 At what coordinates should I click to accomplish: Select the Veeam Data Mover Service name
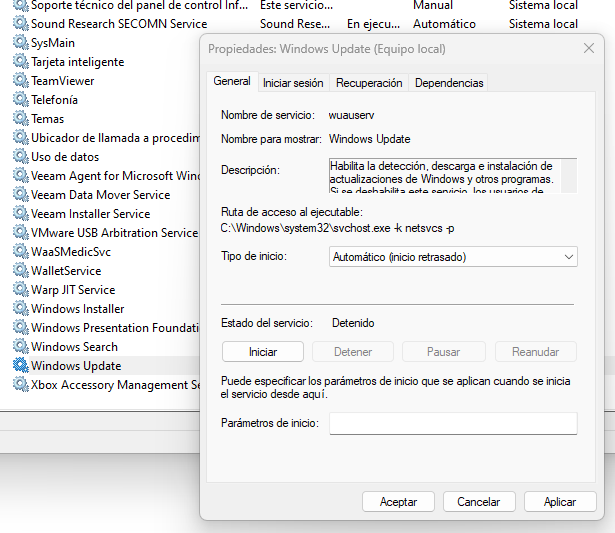(100, 195)
